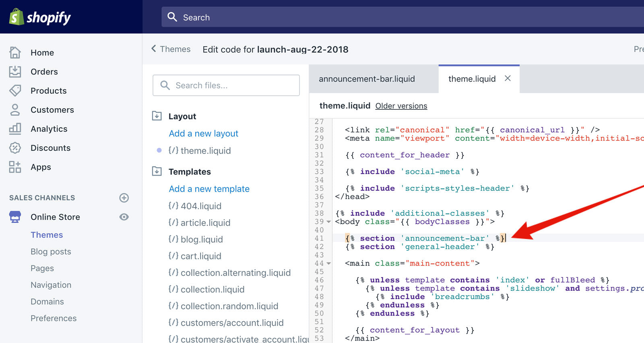
Task: Click the Customers person icon
Action: tap(15, 110)
